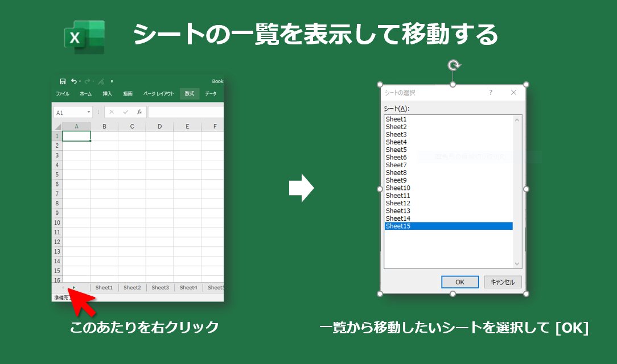Image resolution: width=617 pixels, height=364 pixels.
Task: Select row header 15
Action: click(x=57, y=271)
